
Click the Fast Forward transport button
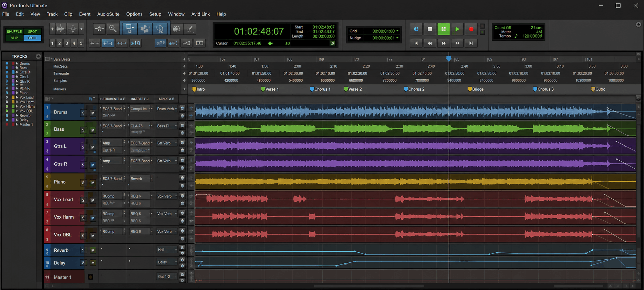click(444, 43)
